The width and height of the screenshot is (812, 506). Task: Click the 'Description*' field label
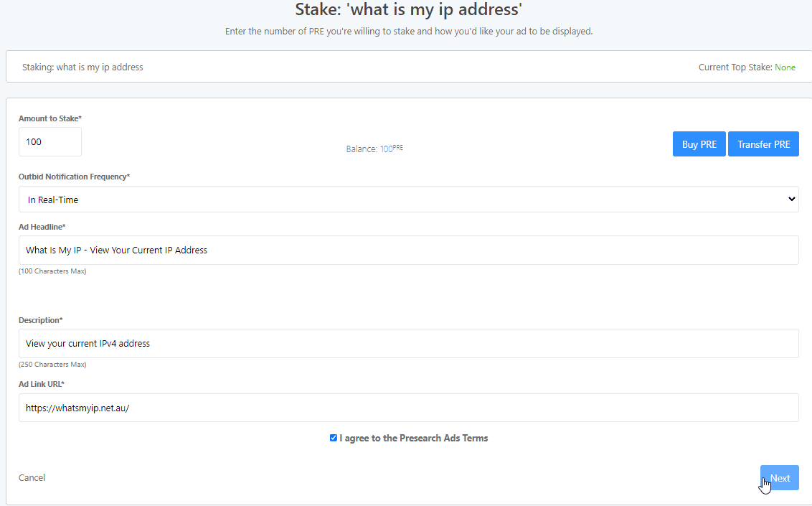pos(40,320)
